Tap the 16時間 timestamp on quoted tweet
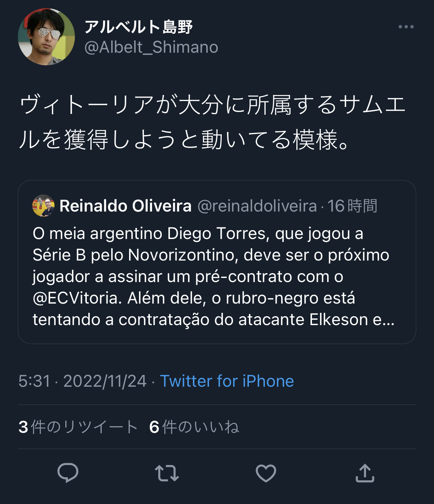 pos(352,206)
